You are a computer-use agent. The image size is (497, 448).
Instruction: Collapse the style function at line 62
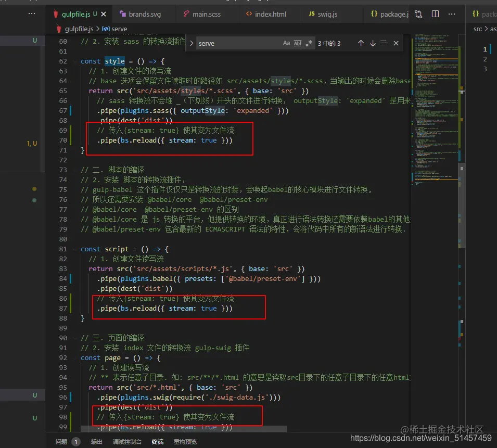coord(75,61)
